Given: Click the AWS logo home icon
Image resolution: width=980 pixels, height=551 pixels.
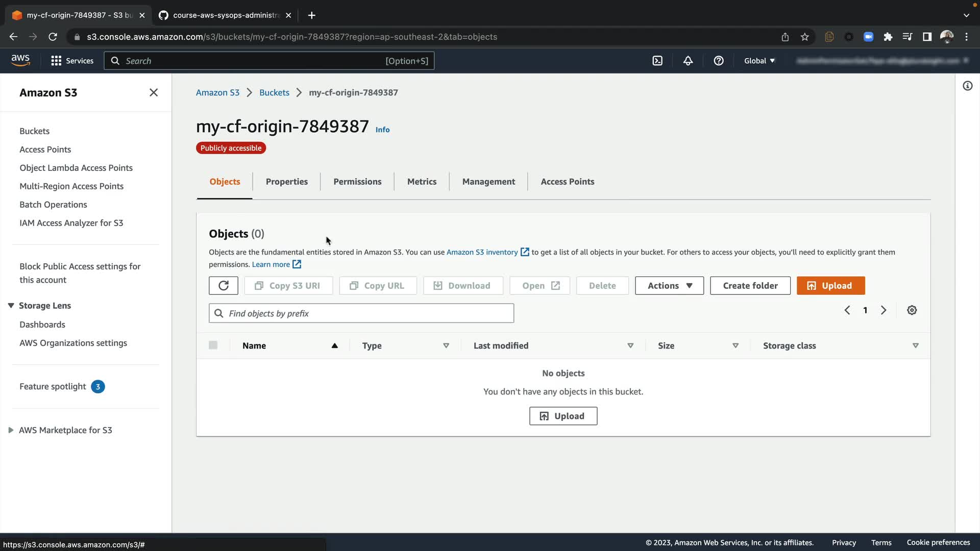Looking at the screenshot, I should (x=20, y=60).
